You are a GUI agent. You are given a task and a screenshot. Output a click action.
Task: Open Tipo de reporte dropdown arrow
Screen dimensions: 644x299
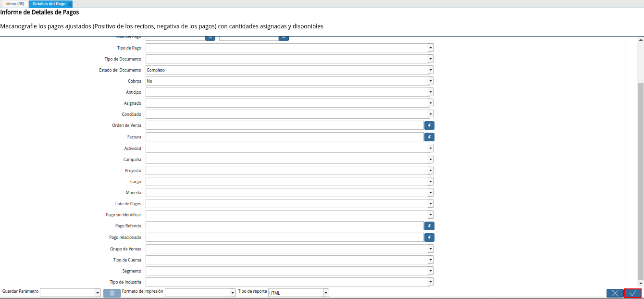point(326,293)
